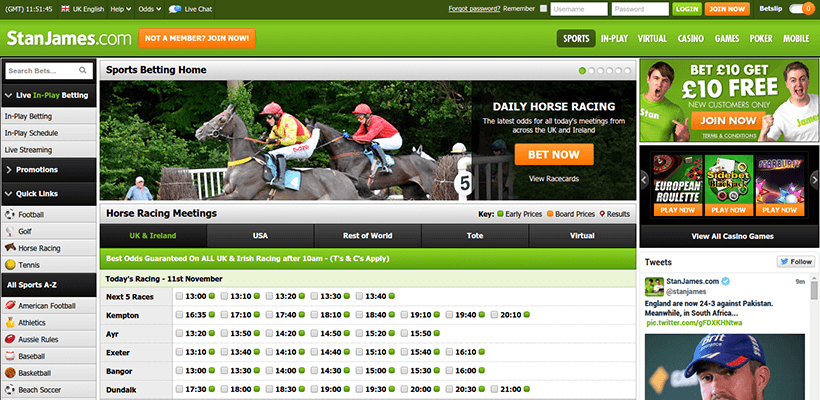Check the Kempton 17:10 race box

[224, 315]
